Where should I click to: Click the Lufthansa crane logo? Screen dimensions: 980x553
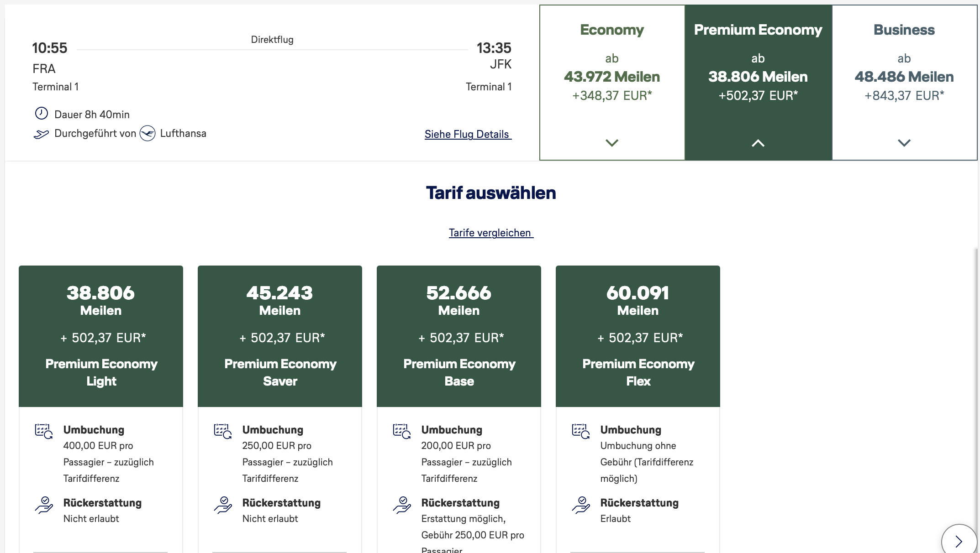point(148,133)
